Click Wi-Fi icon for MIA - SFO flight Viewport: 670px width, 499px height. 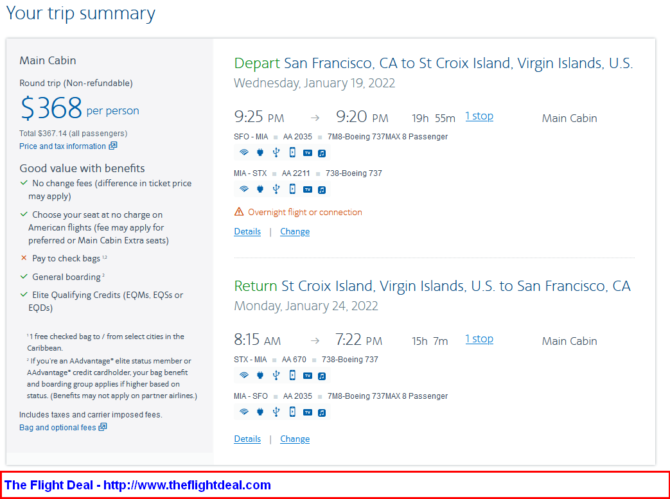(244, 412)
